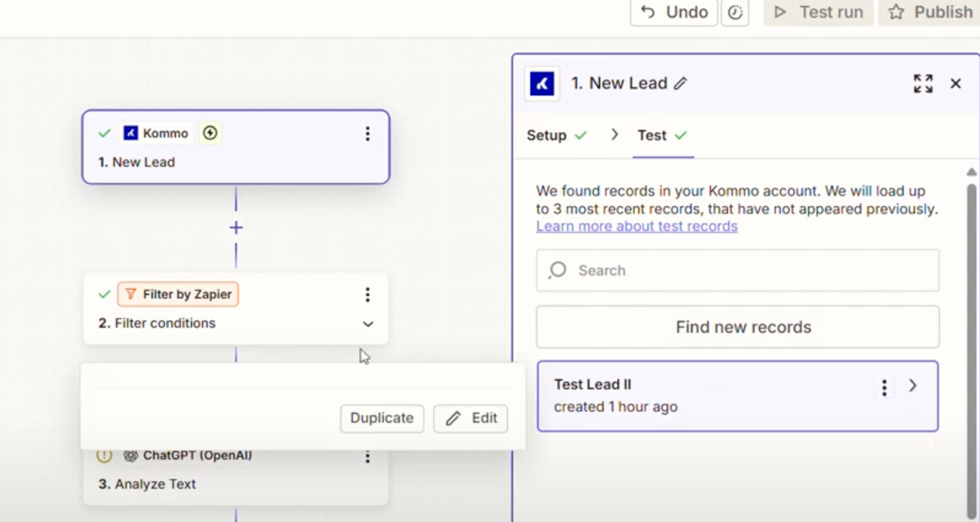
Task: Click the Undo button
Action: [x=674, y=12]
